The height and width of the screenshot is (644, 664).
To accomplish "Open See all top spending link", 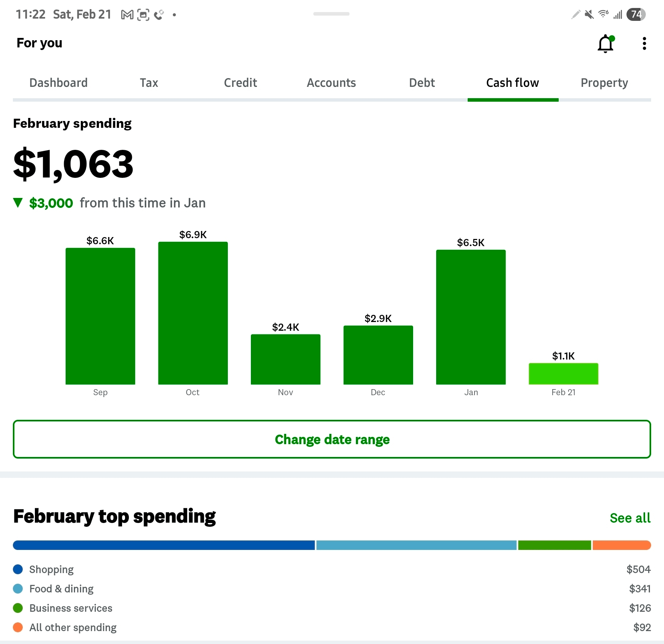I will 630,518.
